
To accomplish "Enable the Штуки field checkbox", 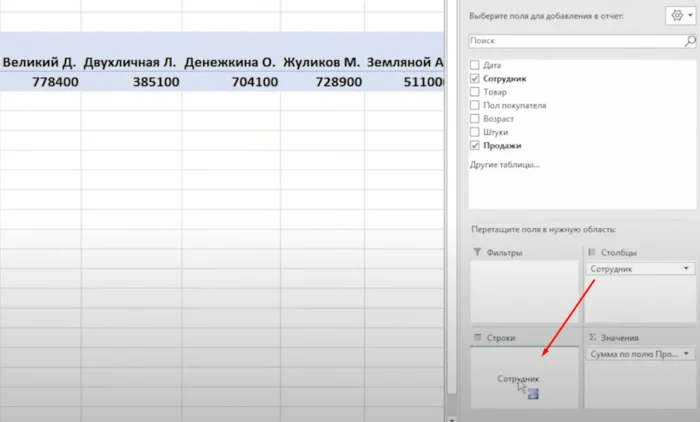I will click(x=475, y=131).
